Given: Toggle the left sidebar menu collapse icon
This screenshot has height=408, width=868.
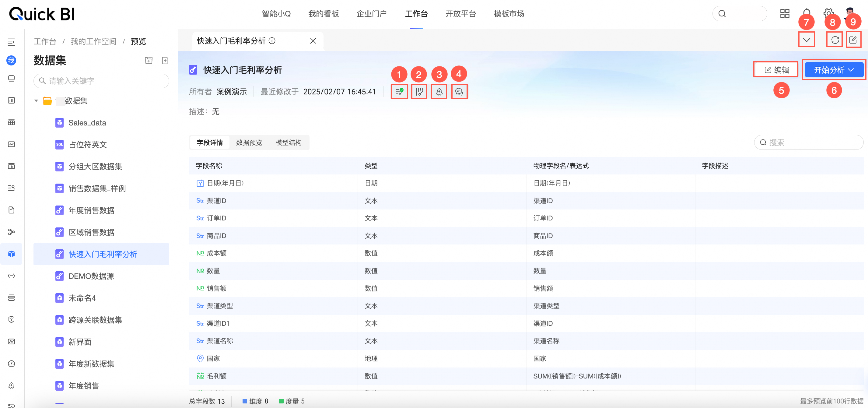Looking at the screenshot, I should click(x=12, y=42).
